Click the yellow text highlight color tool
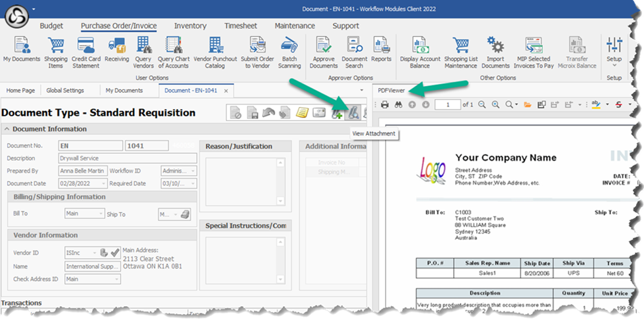 click(x=596, y=104)
